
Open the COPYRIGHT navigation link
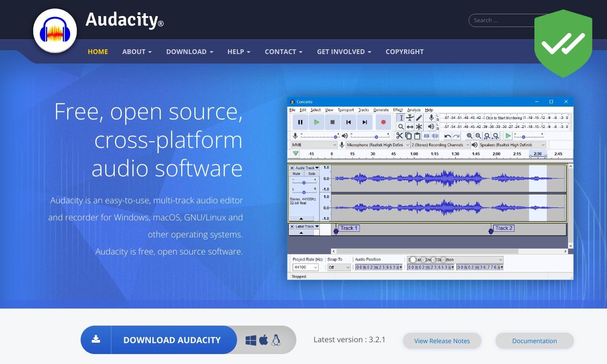point(405,52)
